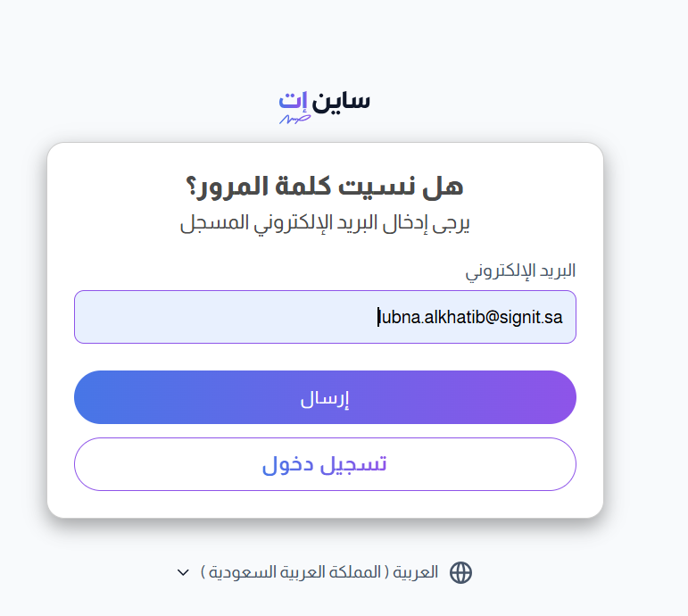The height and width of the screenshot is (616, 688).
Task: Click the dark 'ساين' logo word
Action: pos(341,102)
